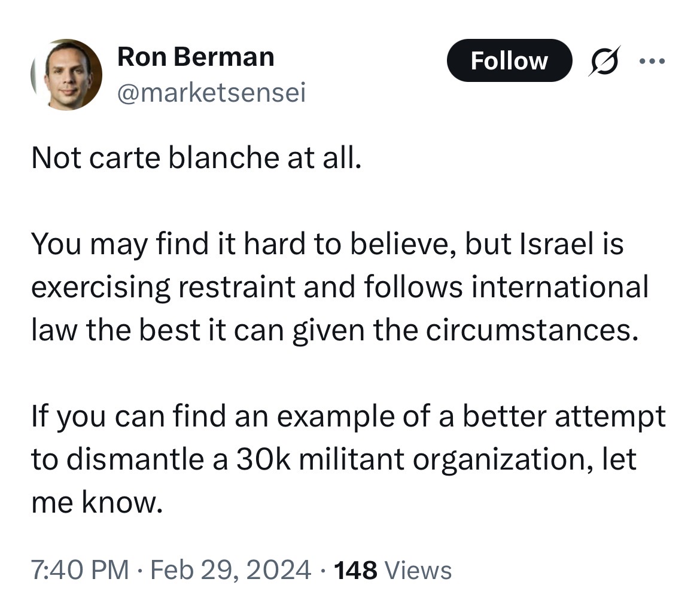Click the line starting "to dismantle a 30k"
Screen dimensions: 700x594
pos(333,459)
